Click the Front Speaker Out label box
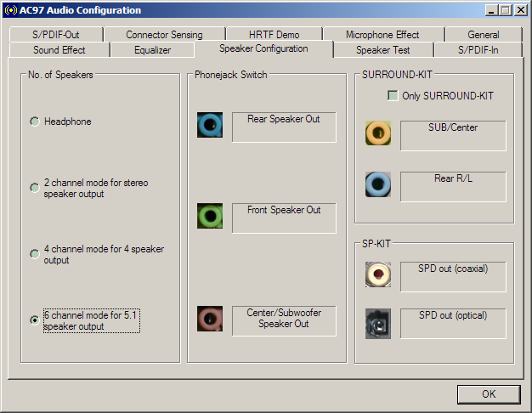Viewport: 532px width, 413px height. 284,218
